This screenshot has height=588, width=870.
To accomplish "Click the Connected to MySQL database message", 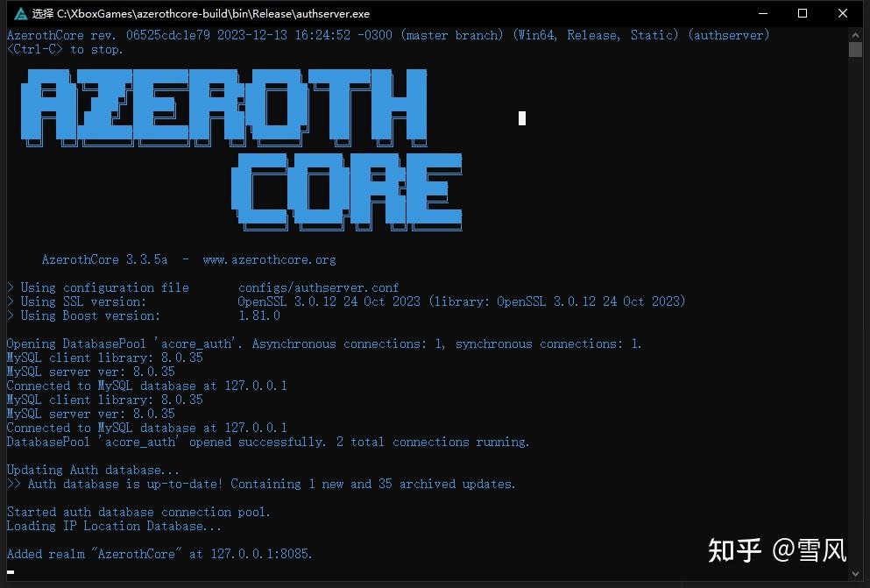I will point(146,386).
